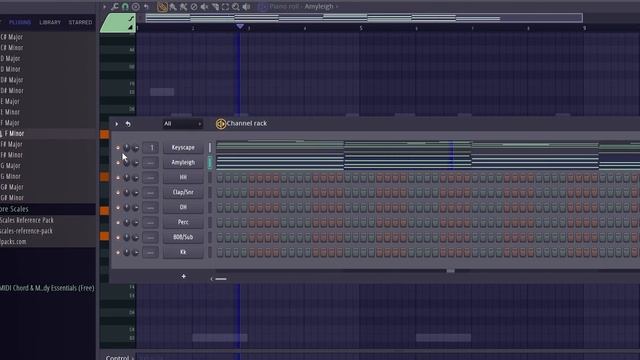Click the Amyleigh channel button

click(183, 162)
